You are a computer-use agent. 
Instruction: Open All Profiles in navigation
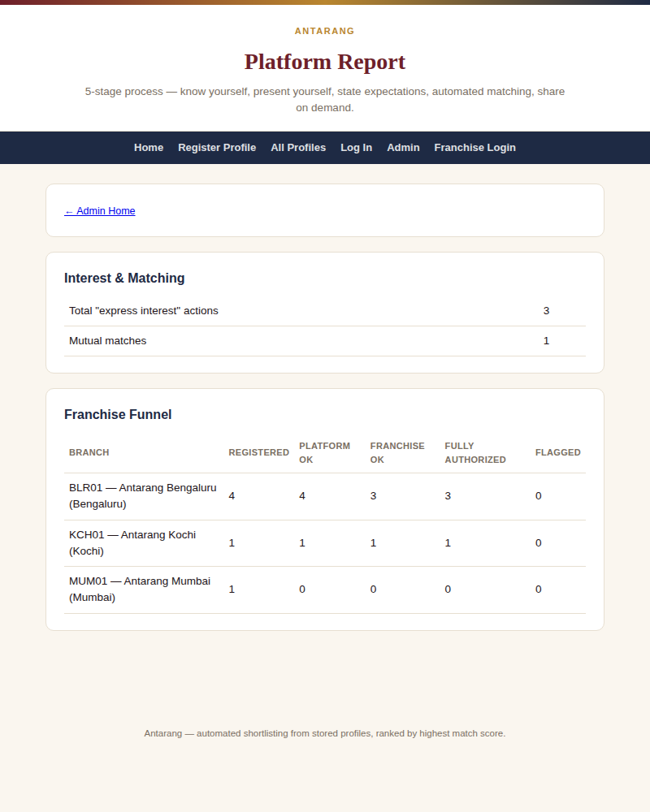[298, 148]
